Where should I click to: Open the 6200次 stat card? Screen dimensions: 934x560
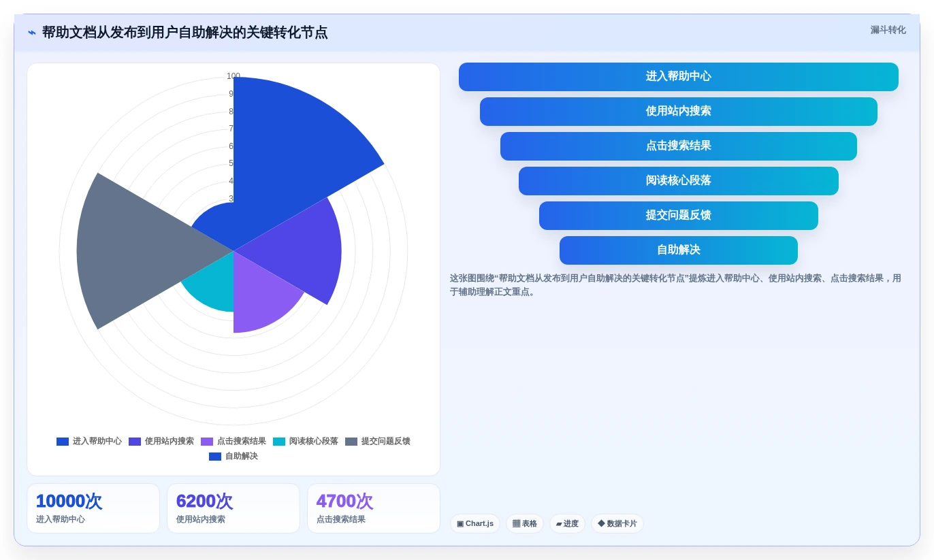pyautogui.click(x=233, y=508)
